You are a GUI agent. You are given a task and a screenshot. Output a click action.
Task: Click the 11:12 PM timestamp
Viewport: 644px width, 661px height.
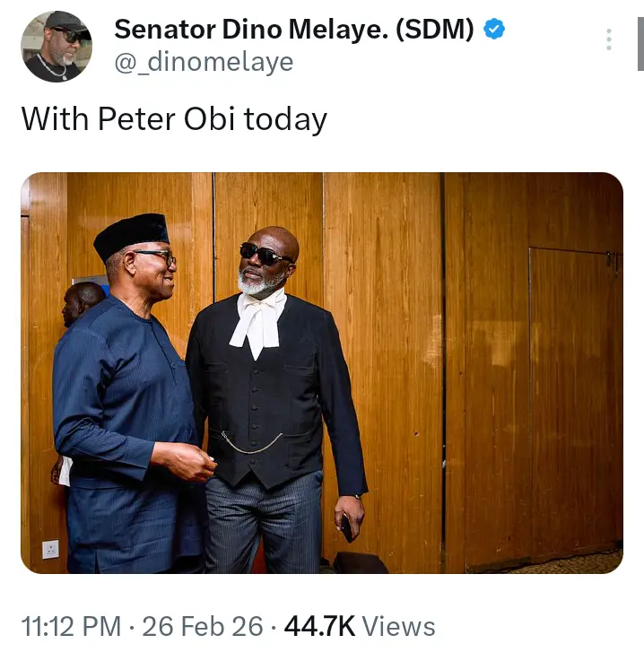click(70, 626)
